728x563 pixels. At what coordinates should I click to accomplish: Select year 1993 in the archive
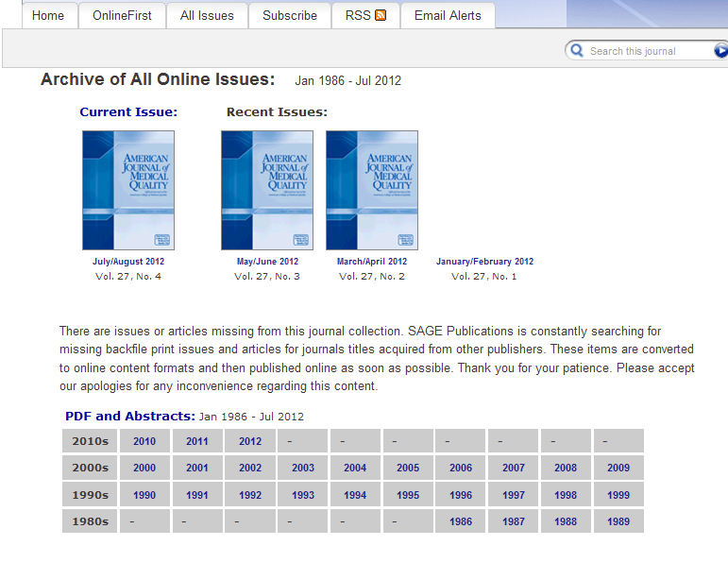[303, 495]
